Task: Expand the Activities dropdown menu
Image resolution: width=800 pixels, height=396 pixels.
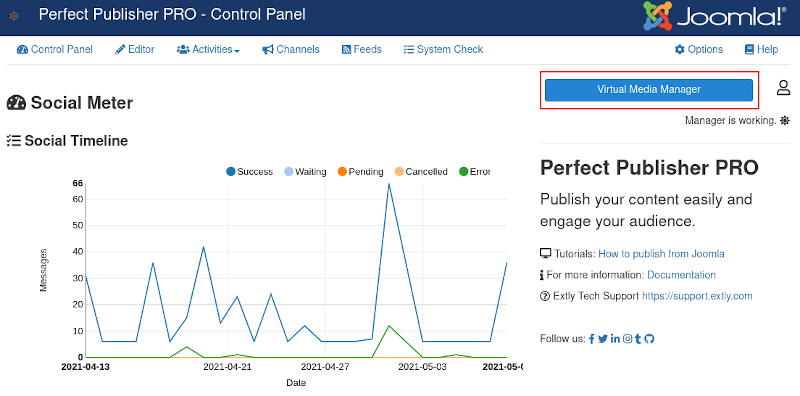Action: 208,50
